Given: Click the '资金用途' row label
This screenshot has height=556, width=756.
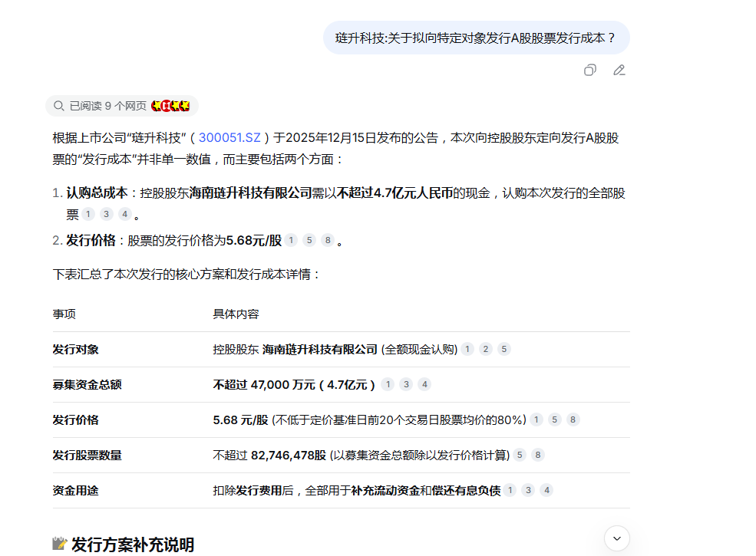Looking at the screenshot, I should (76, 491).
